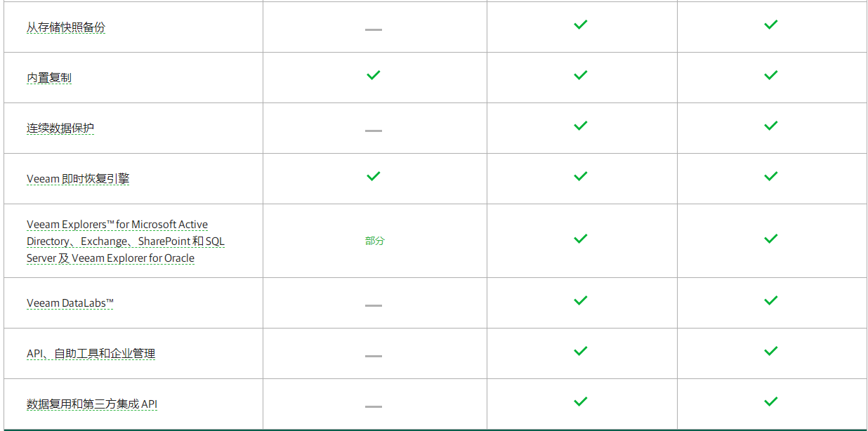Click the Veeam DataLabs feature link

[x=70, y=303]
